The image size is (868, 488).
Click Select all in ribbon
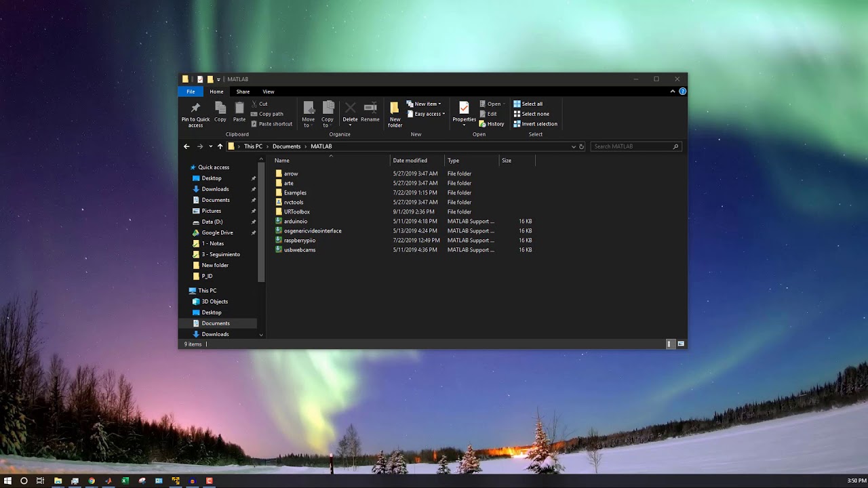(x=528, y=104)
